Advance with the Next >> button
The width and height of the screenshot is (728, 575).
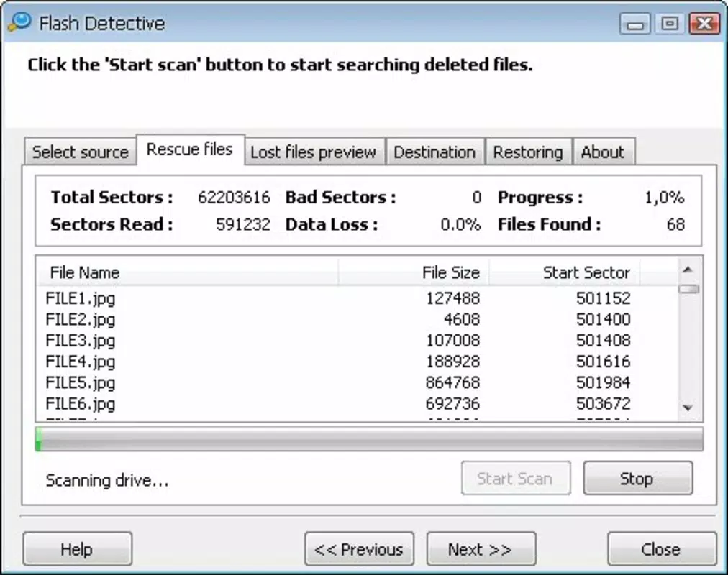481,549
